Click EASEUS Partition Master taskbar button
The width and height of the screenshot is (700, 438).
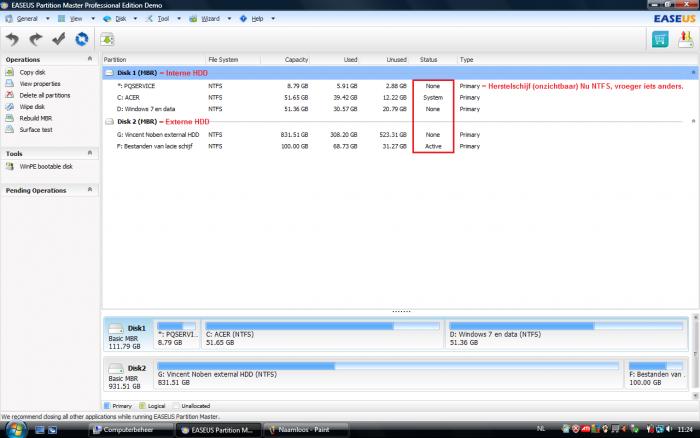(218, 430)
